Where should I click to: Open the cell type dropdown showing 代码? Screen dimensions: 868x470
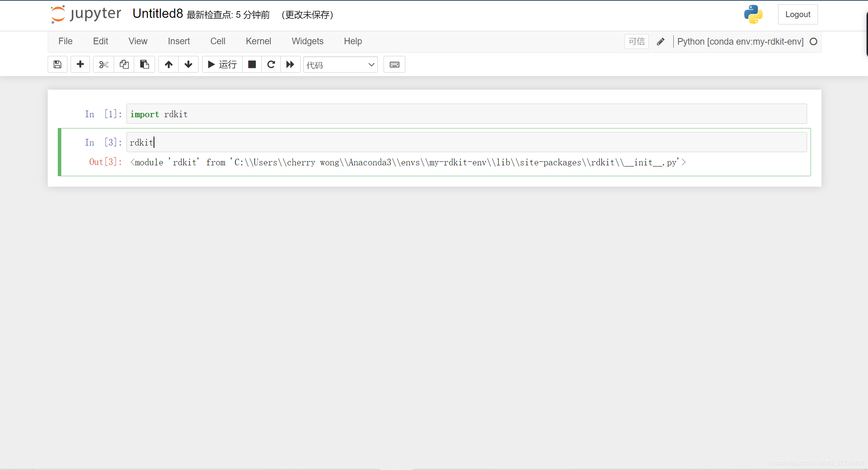340,64
